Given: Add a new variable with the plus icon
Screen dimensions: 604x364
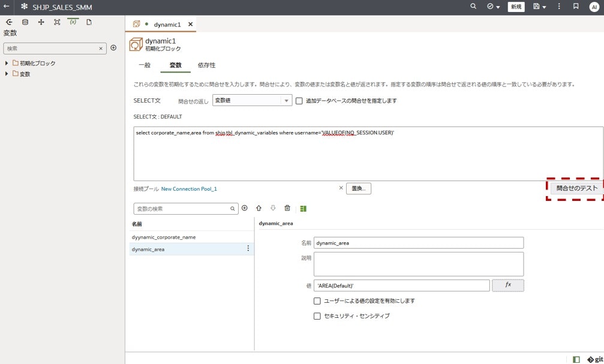Looking at the screenshot, I should pos(245,208).
